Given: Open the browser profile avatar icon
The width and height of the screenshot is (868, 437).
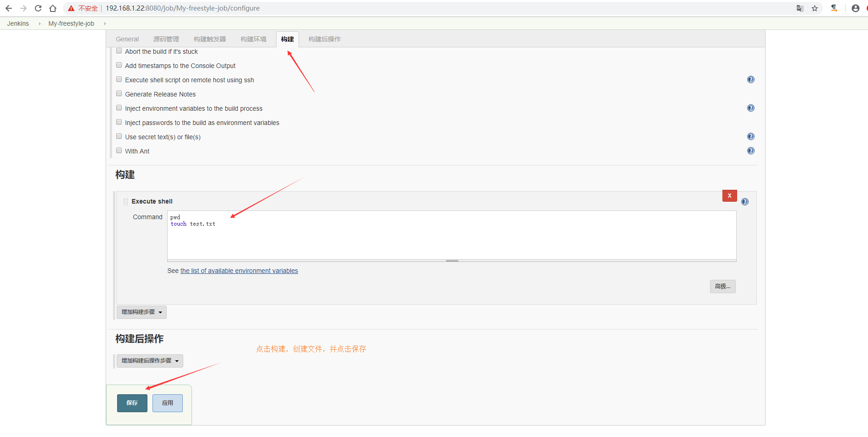Looking at the screenshot, I should coord(855,8).
